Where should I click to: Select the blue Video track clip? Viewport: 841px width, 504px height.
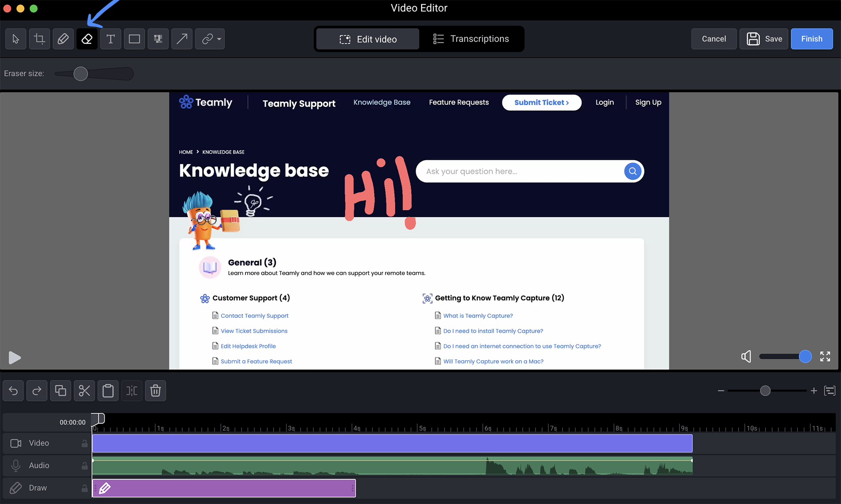392,443
